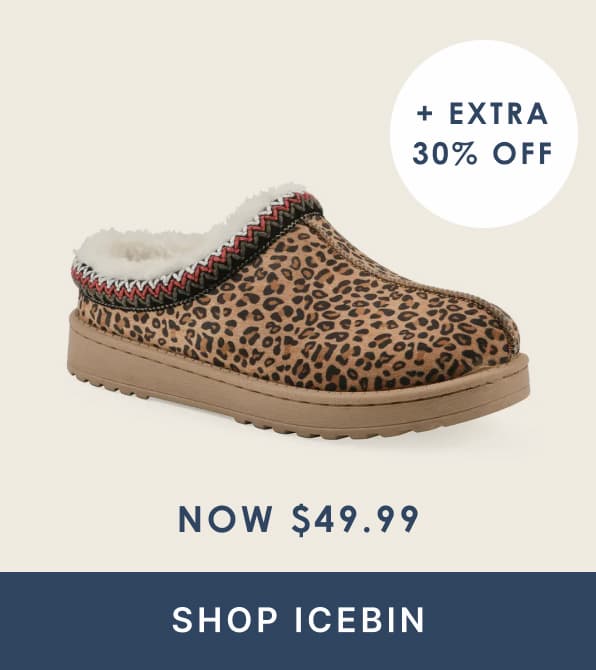Tap the + EXTRA 30% OFF badge
The height and width of the screenshot is (670, 596).
[484, 134]
